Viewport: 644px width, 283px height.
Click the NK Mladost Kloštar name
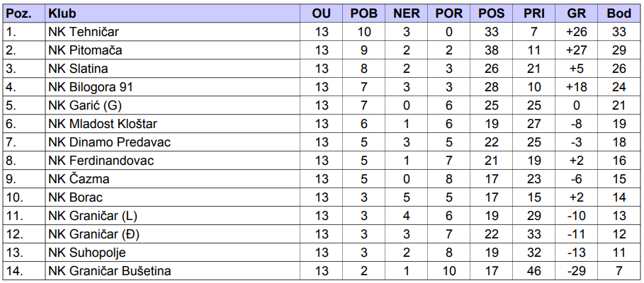point(103,123)
